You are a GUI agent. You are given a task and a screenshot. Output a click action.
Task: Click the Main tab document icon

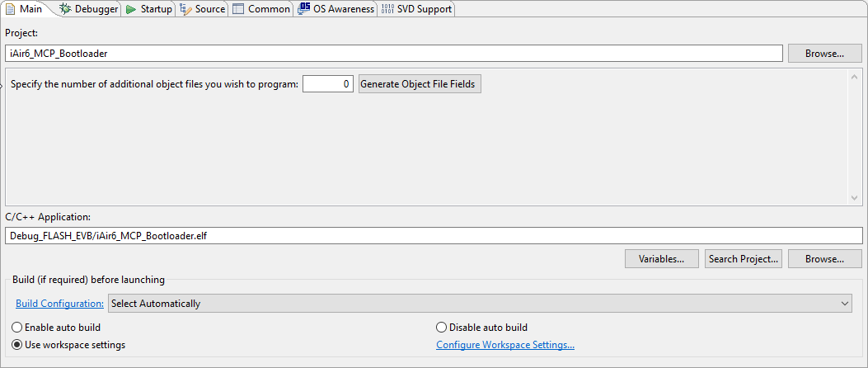[x=11, y=9]
